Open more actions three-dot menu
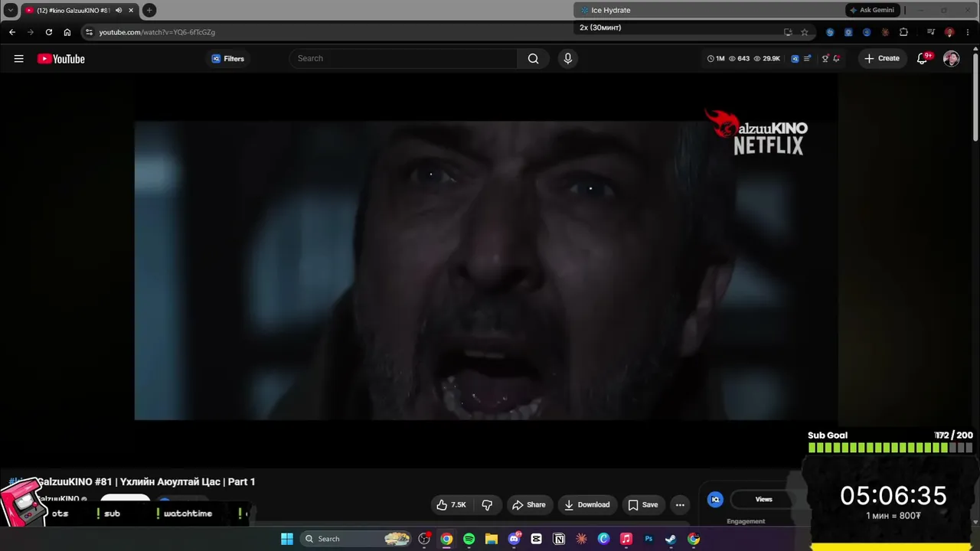 tap(680, 505)
